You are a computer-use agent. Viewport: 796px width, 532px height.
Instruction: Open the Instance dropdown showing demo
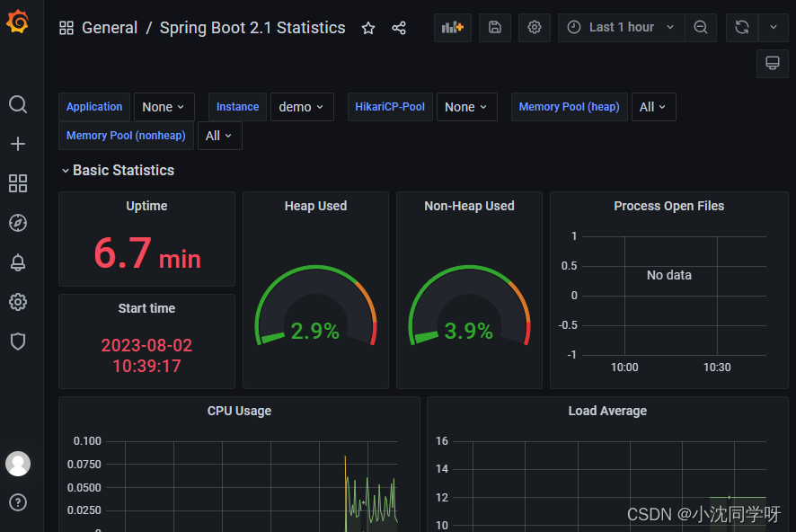[302, 107]
